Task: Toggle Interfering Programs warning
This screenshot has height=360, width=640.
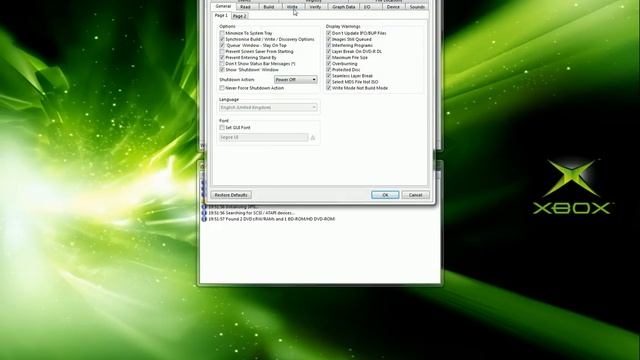Action: (329, 45)
